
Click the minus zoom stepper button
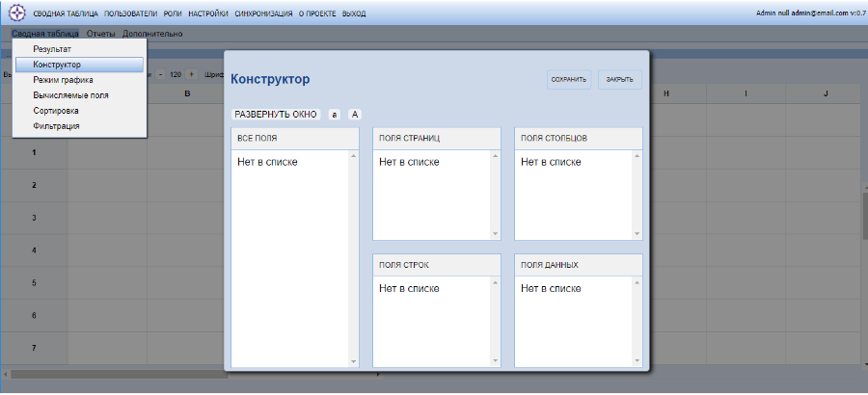[x=160, y=74]
